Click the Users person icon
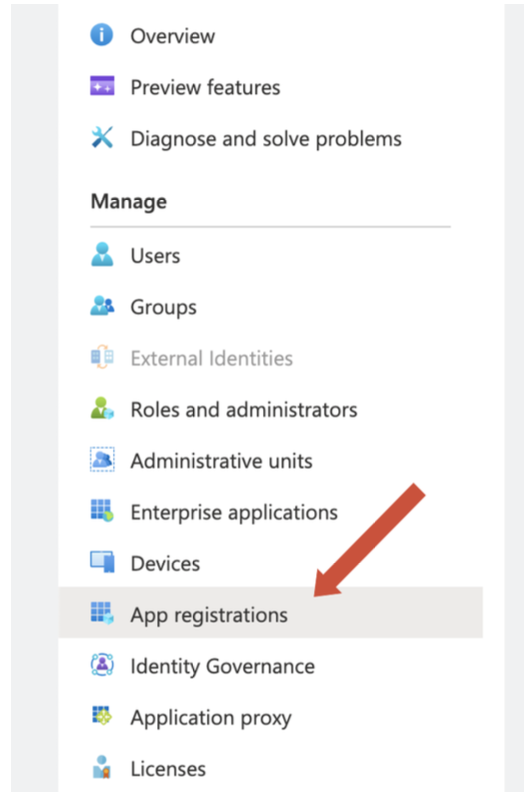 [x=102, y=254]
